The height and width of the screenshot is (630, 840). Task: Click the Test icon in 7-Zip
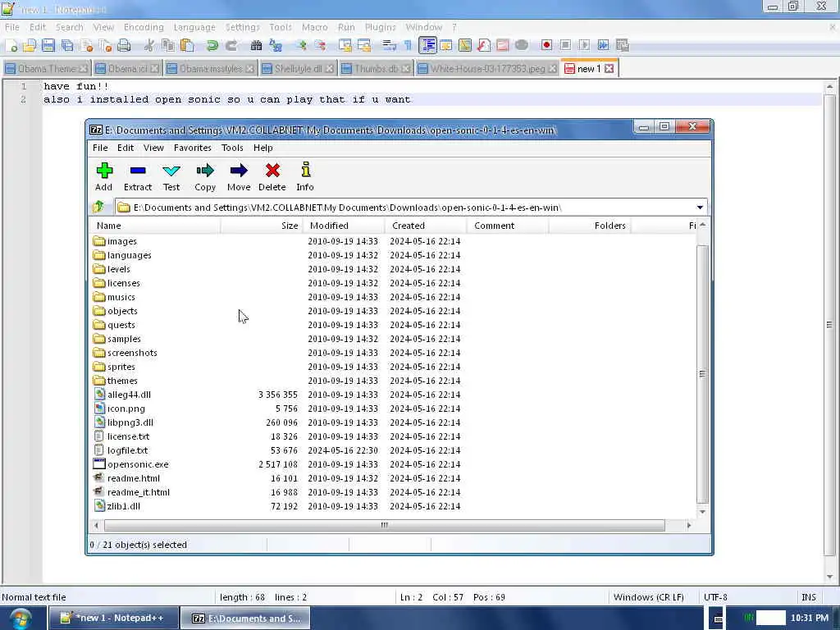coord(171,177)
